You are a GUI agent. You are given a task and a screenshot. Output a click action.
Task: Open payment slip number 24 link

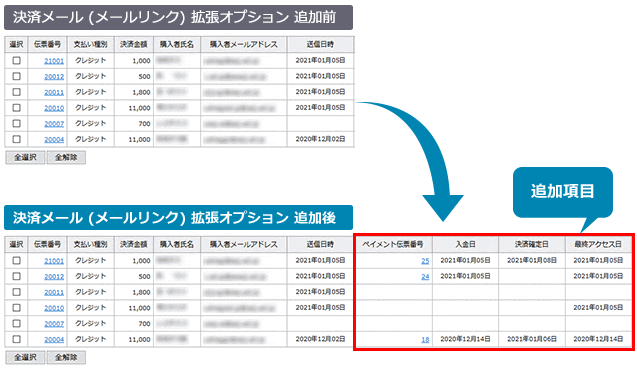425,277
